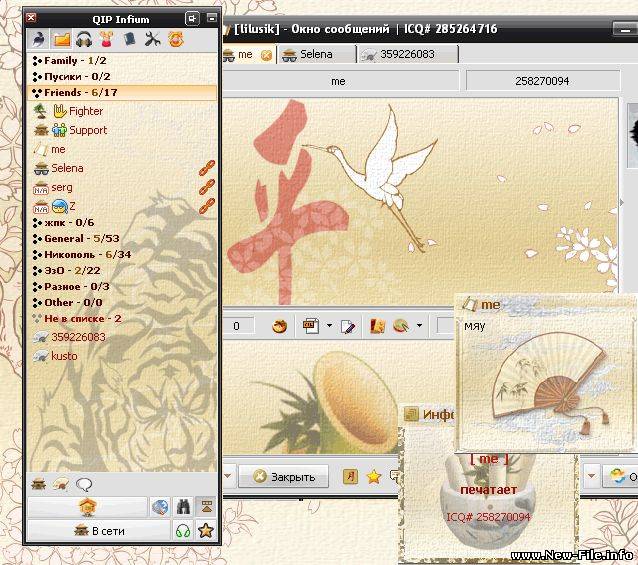Click the speech bubble icon in bottom panel
This screenshot has height=565, width=638.
tap(84, 484)
